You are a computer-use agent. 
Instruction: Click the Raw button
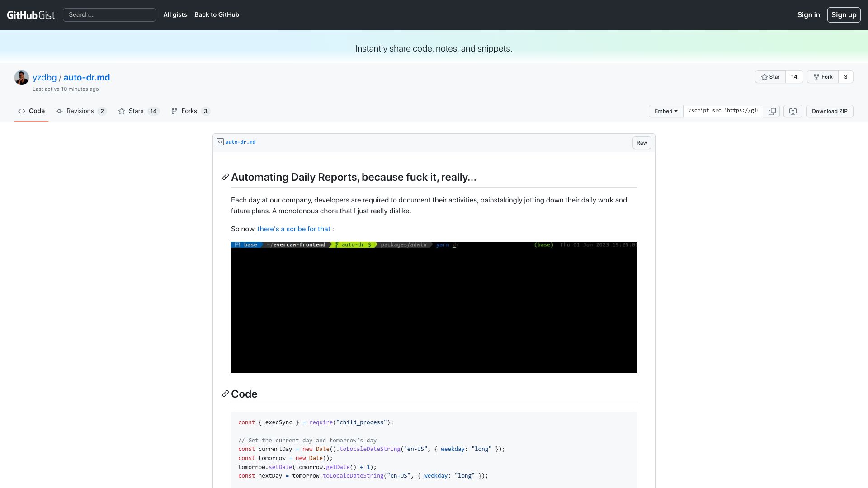pos(642,143)
